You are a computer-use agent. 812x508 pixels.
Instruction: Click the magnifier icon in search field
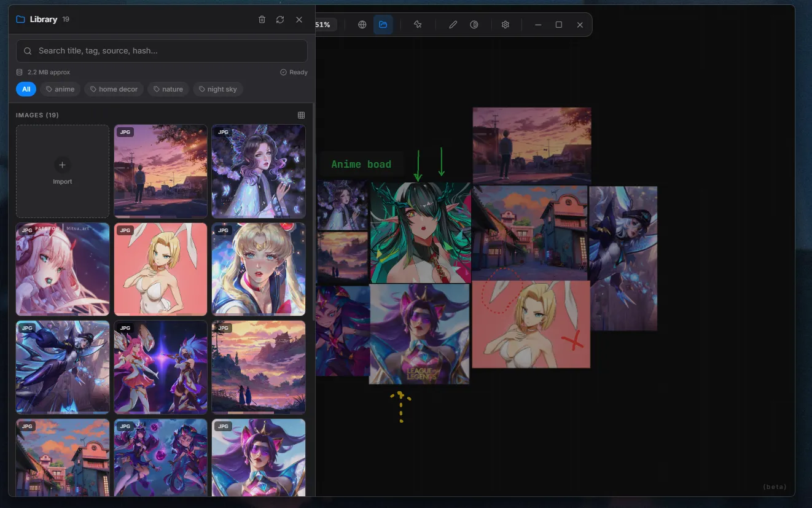pos(28,51)
